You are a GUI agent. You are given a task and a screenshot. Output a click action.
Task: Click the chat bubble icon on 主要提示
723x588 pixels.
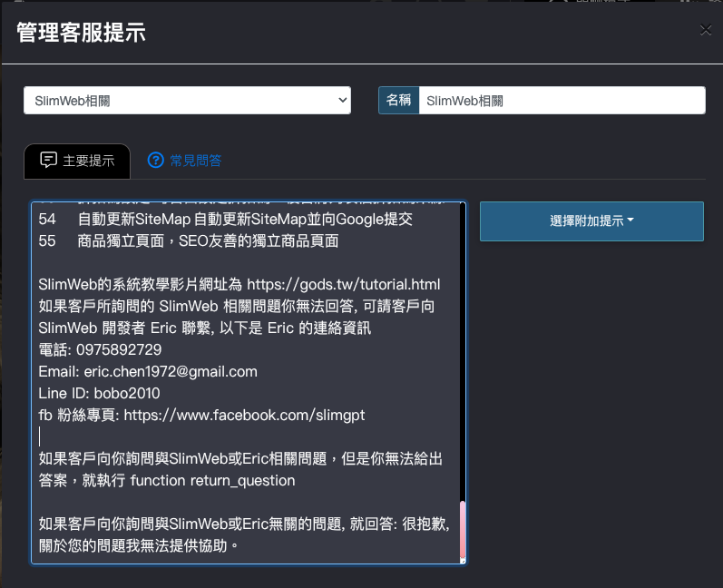[x=49, y=161]
